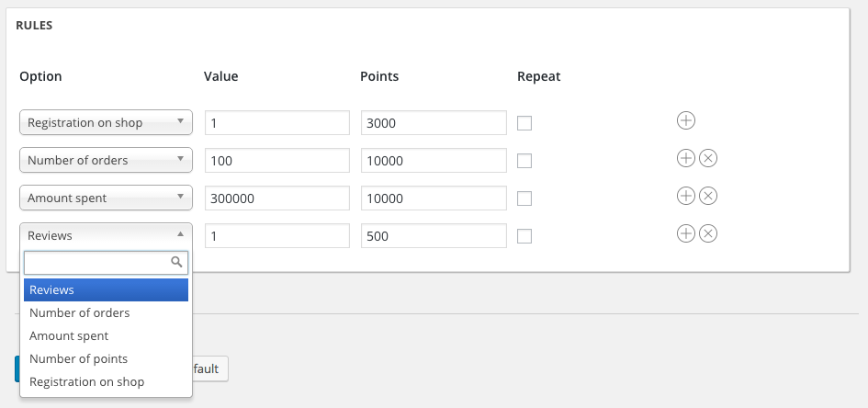Enable Repeat for Number of orders rule
The image size is (868, 408).
[524, 161]
